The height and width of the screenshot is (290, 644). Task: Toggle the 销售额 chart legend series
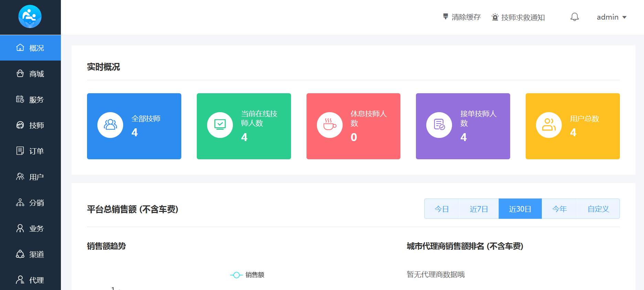247,275
